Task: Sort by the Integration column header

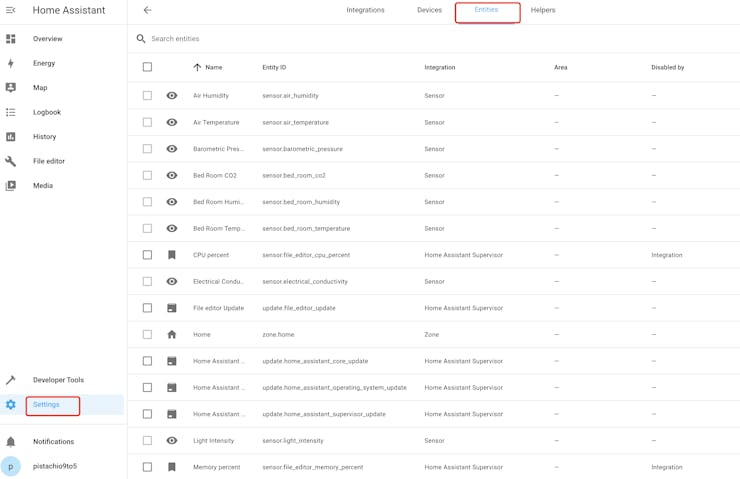Action: tap(439, 67)
